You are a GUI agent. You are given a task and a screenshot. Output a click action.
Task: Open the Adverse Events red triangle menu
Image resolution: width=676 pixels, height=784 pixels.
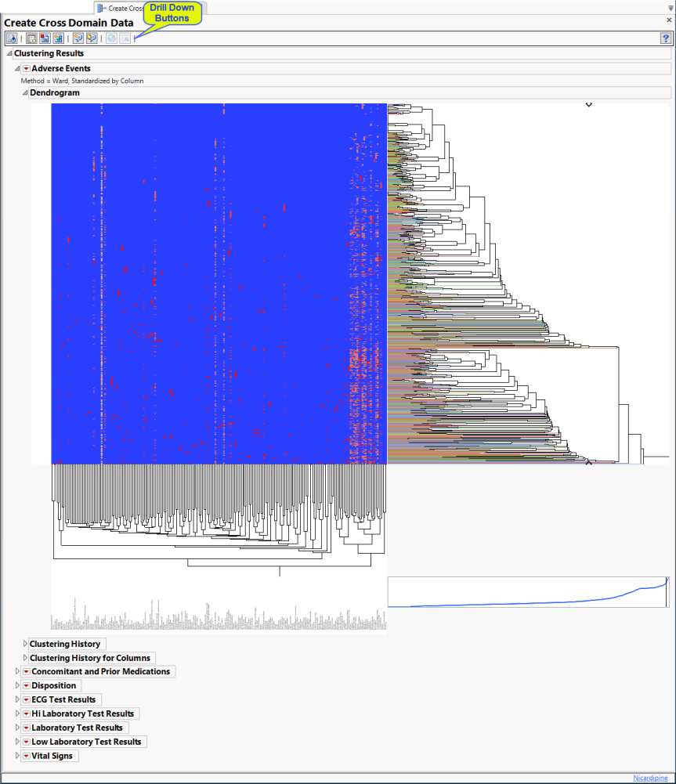tap(26, 69)
